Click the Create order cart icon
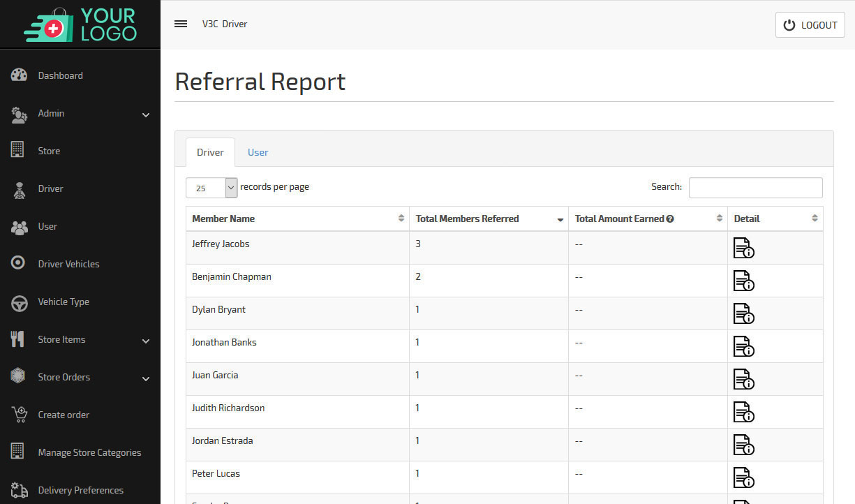Viewport: 855px width, 504px height. tap(19, 415)
